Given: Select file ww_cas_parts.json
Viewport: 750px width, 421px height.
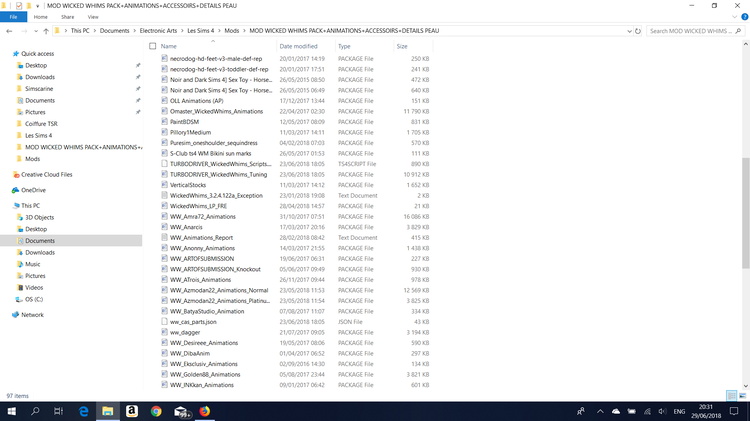Looking at the screenshot, I should (x=193, y=322).
